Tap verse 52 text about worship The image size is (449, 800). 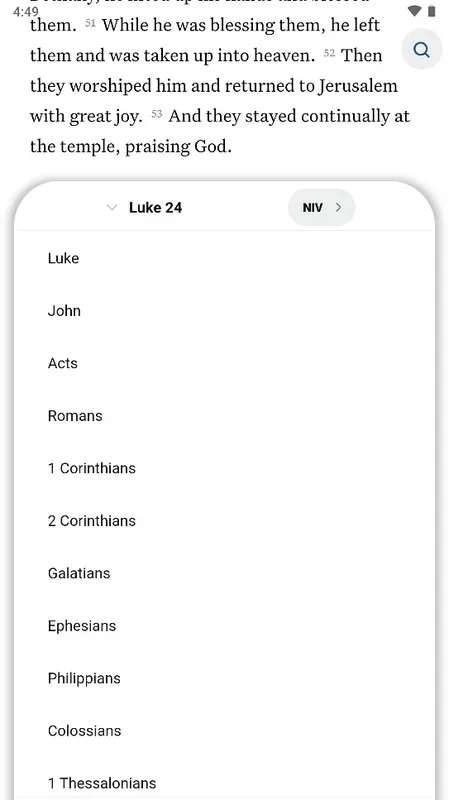[x=213, y=85]
